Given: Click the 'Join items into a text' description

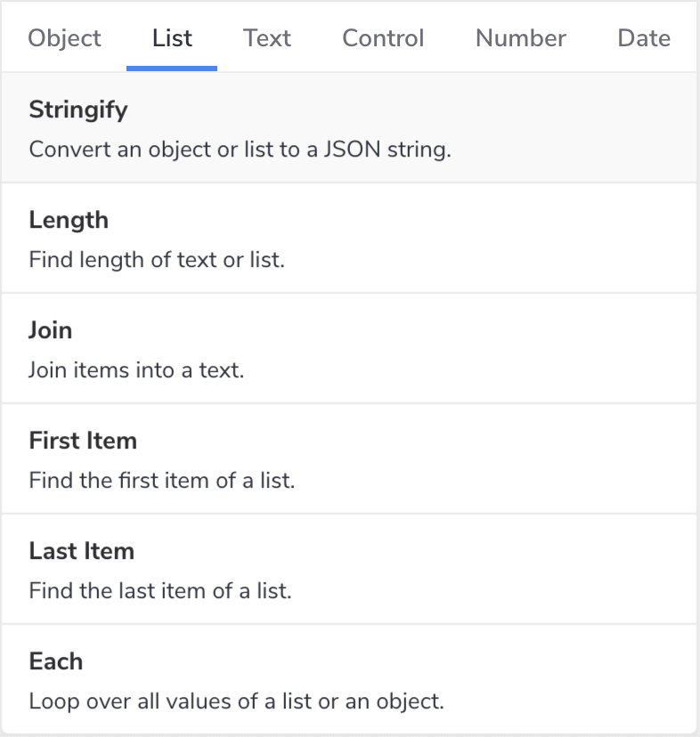Looking at the screenshot, I should 136,369.
